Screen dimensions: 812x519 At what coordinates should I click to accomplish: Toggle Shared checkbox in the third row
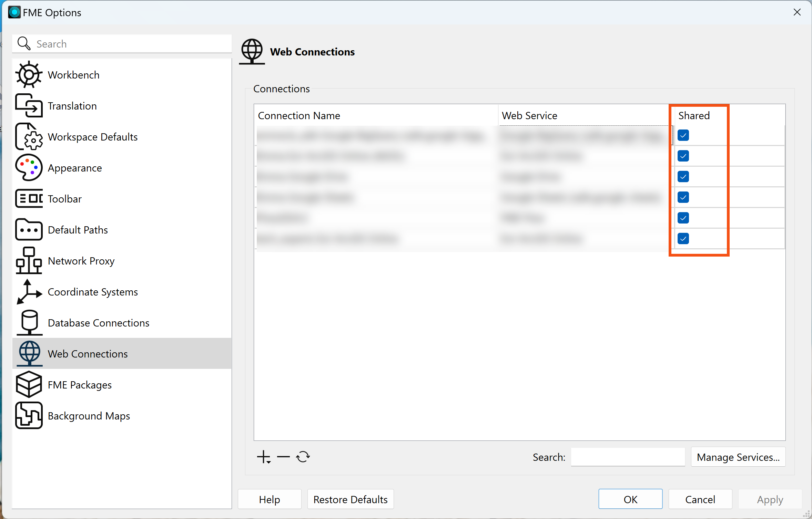pyautogui.click(x=683, y=177)
